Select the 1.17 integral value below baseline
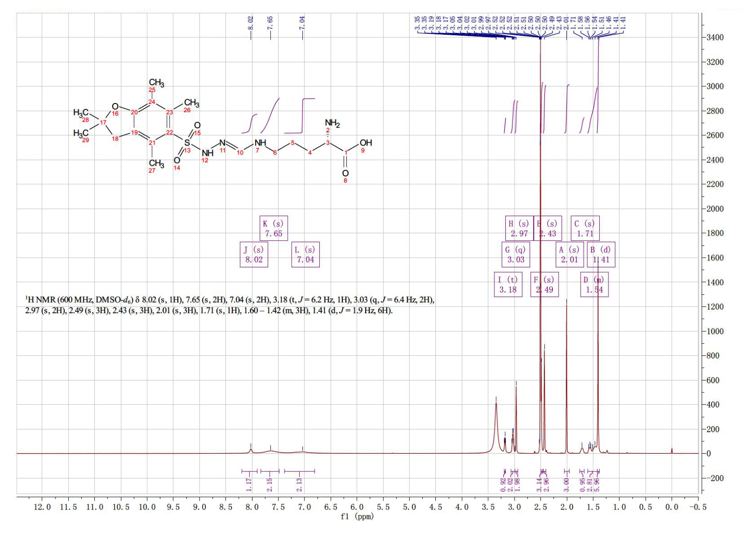 click(249, 484)
